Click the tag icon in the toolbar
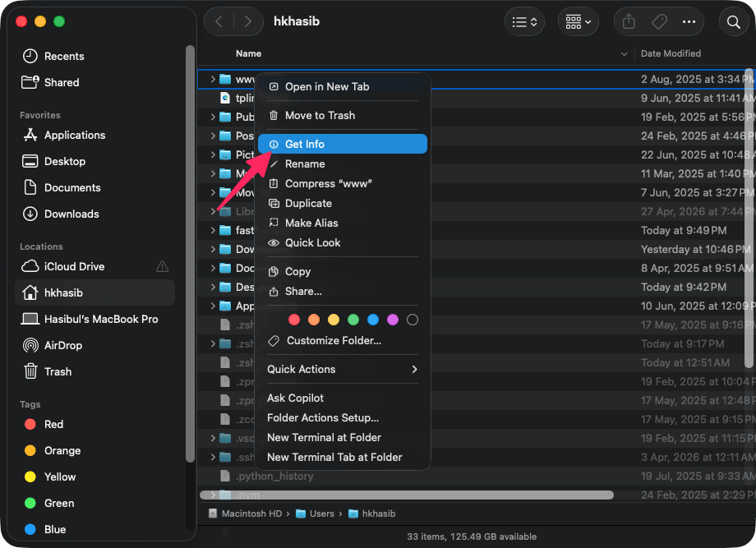This screenshot has height=548, width=756. click(657, 21)
